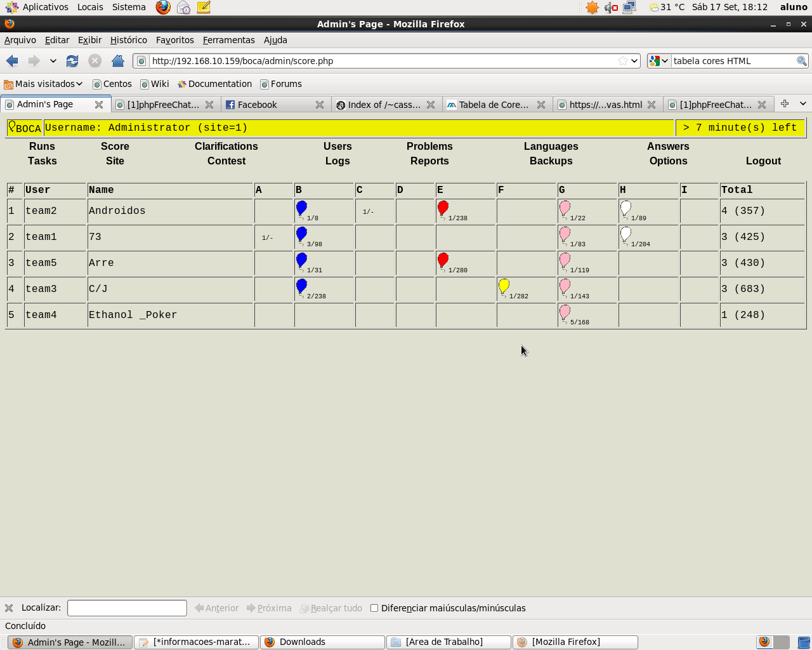Enable the Diferenciar maiúsculas/minúsculas checkbox
The height and width of the screenshot is (650, 812).
pyautogui.click(x=374, y=608)
